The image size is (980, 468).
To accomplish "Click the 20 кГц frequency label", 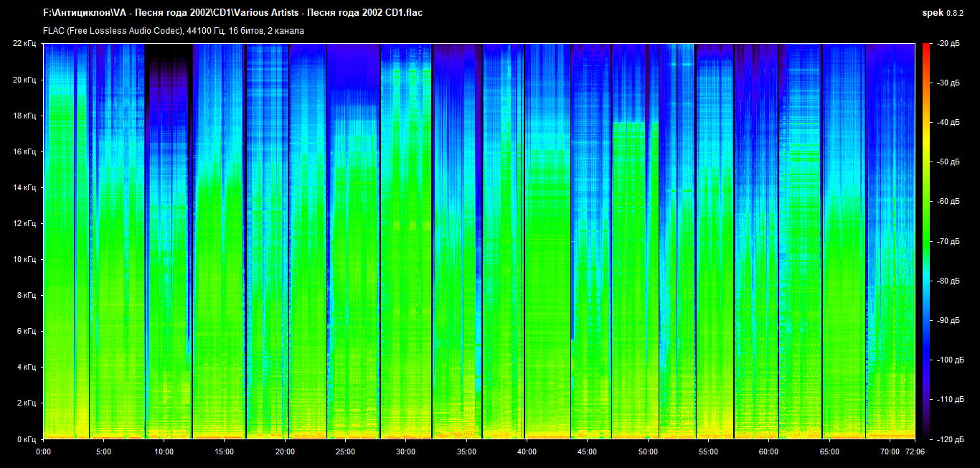I will point(25,80).
